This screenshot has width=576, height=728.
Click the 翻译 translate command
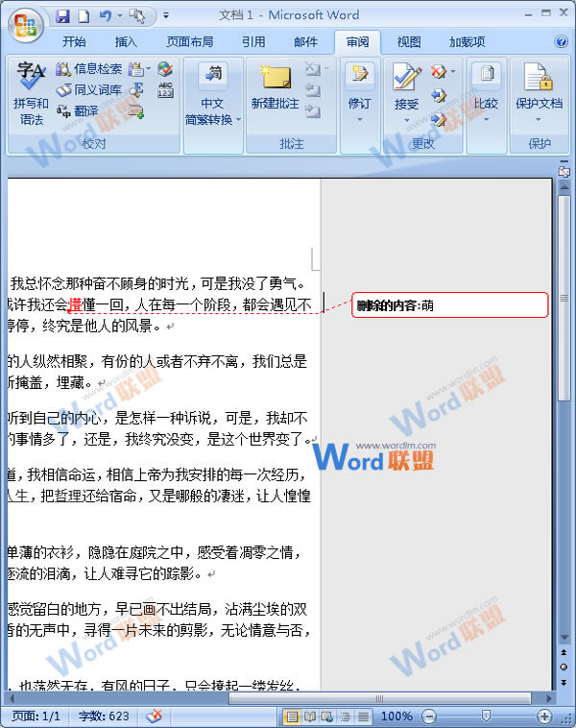[77, 111]
